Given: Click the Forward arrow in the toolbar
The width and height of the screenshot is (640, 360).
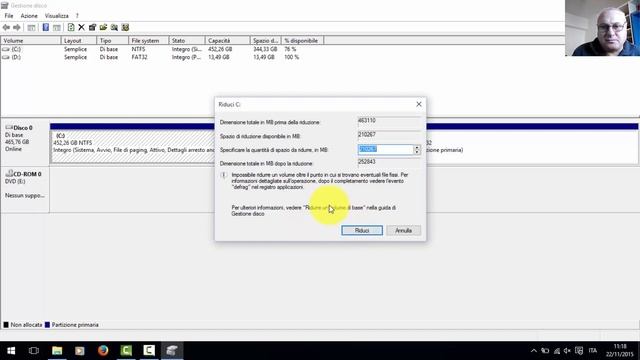Looking at the screenshot, I should pyautogui.click(x=17, y=27).
